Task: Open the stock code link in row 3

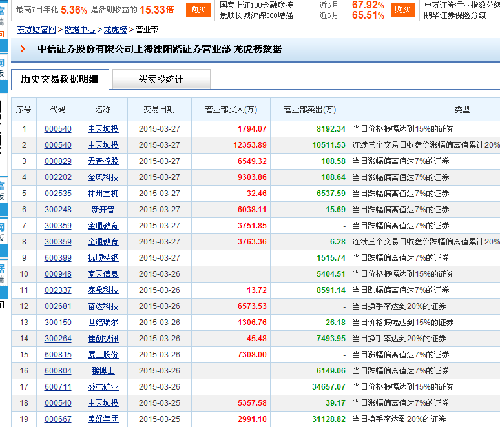Action: (x=58, y=161)
